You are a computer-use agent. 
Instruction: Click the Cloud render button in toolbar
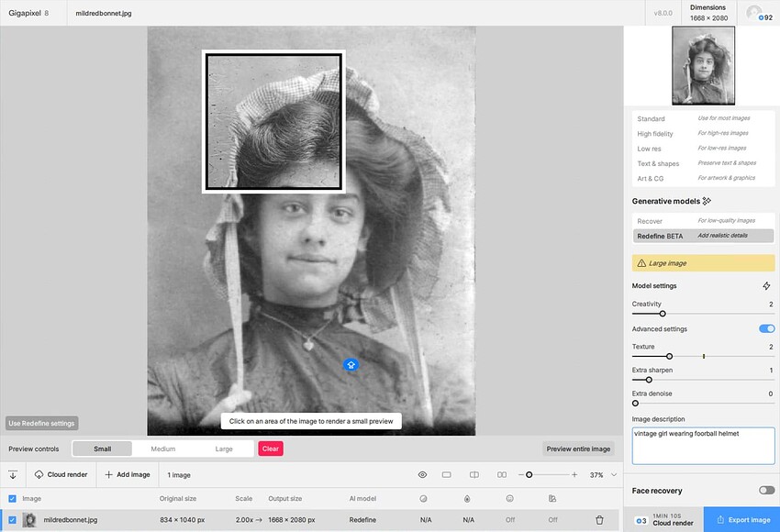61,475
